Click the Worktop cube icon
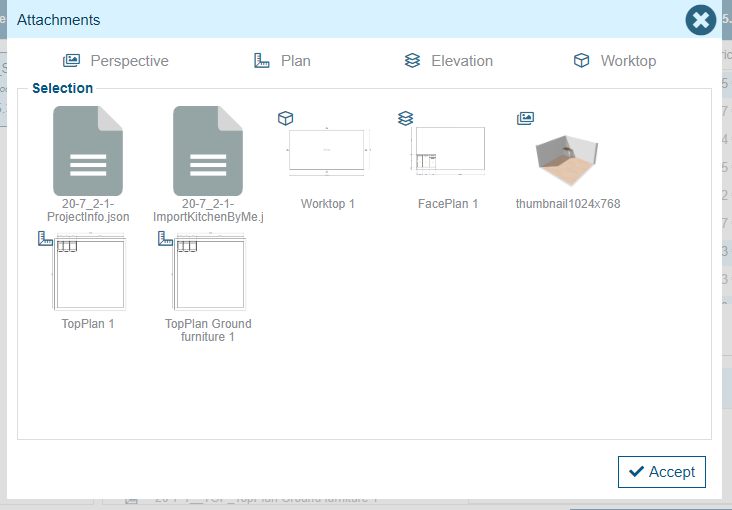The height and width of the screenshot is (510, 732). click(x=581, y=61)
